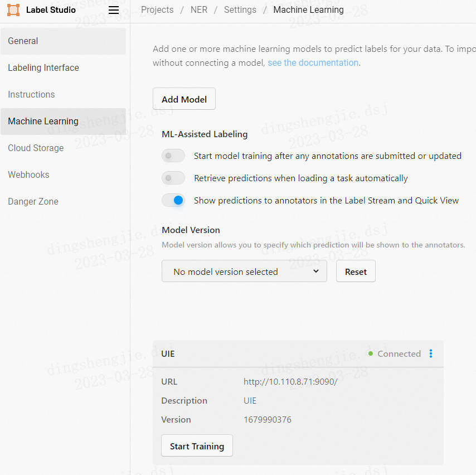Click the green Connected status dot

(370, 353)
